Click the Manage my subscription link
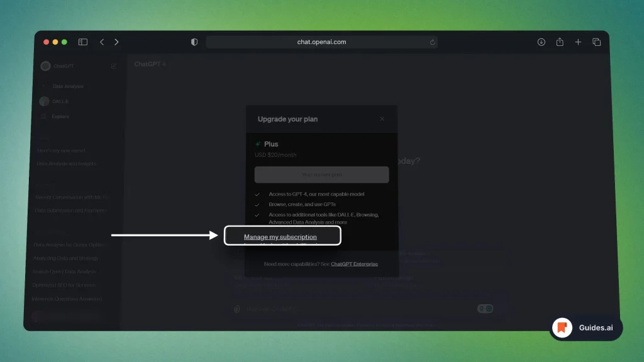 (280, 237)
